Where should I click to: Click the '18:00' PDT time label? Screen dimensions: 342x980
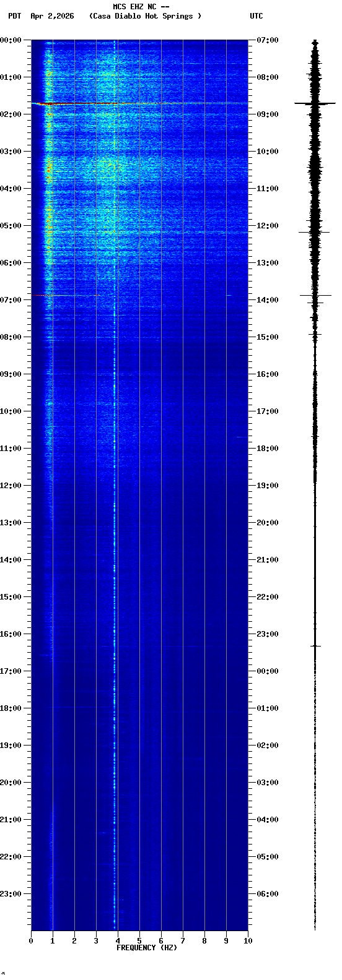(11, 708)
